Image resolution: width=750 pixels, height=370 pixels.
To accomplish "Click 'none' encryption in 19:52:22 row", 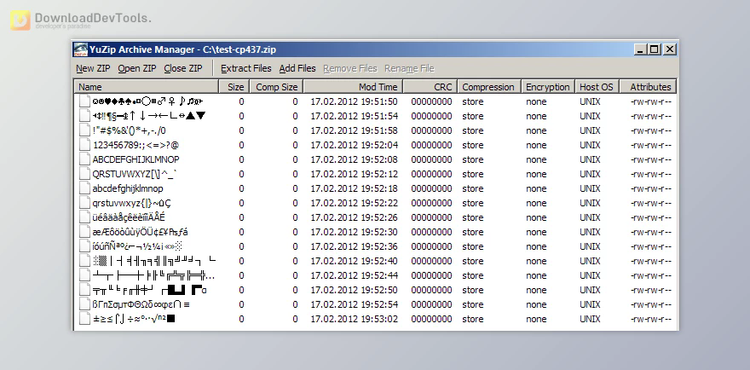I will [x=536, y=203].
